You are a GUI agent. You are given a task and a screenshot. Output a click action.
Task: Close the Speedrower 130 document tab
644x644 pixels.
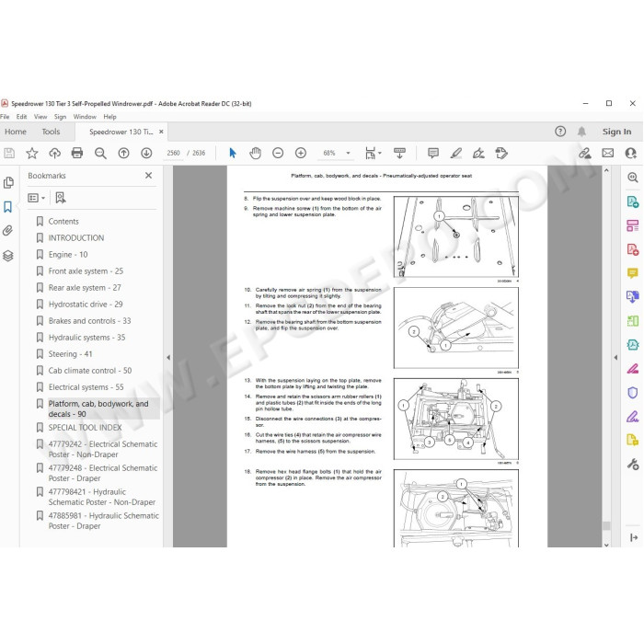click(161, 132)
